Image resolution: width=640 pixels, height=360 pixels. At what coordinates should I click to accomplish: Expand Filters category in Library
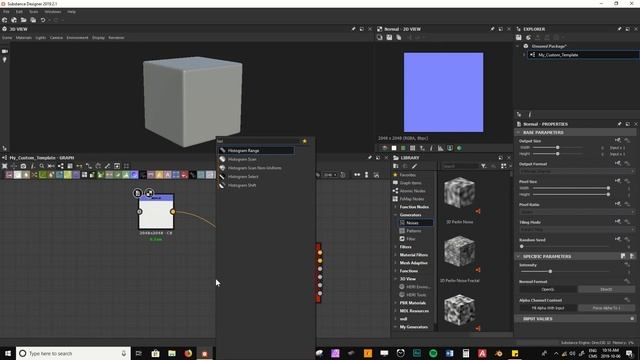(x=395, y=247)
